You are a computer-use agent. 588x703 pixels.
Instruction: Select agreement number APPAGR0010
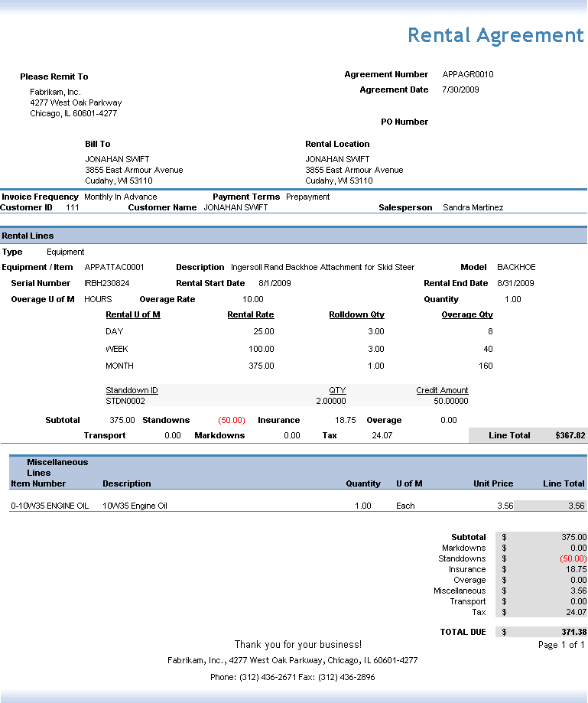468,75
